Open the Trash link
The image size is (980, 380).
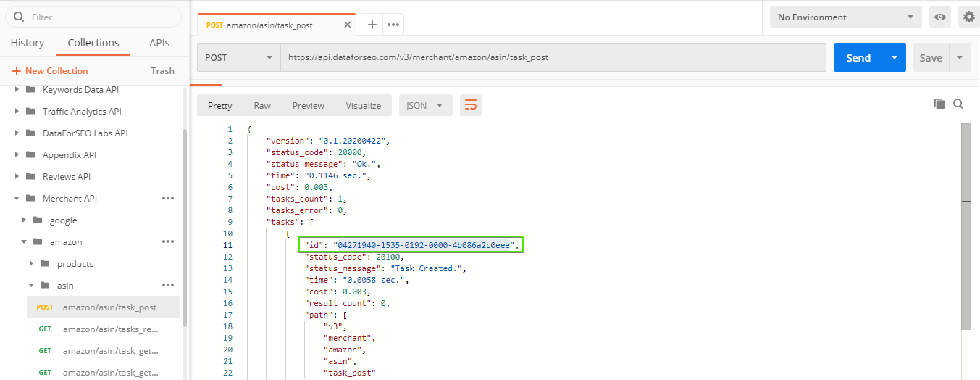[162, 70]
